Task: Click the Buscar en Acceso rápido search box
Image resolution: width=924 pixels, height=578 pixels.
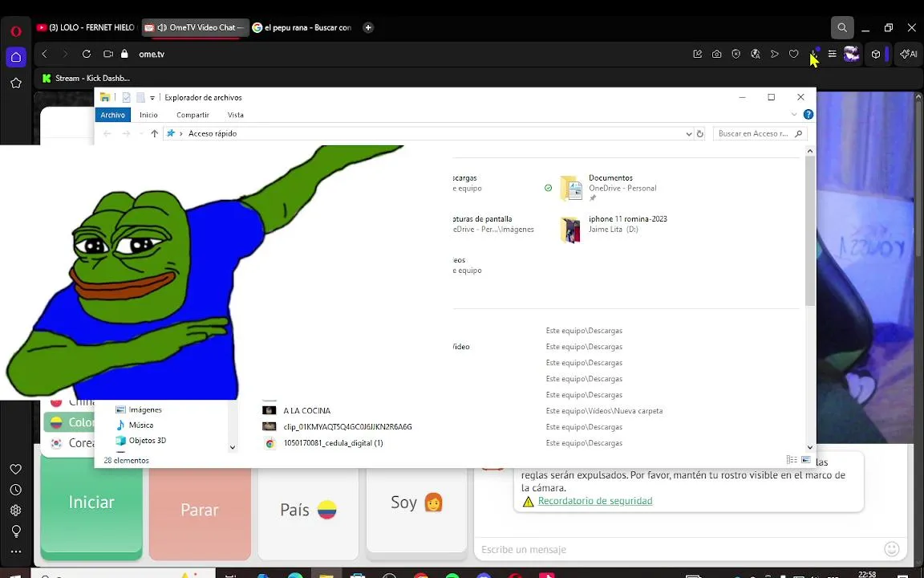Action: tap(760, 134)
